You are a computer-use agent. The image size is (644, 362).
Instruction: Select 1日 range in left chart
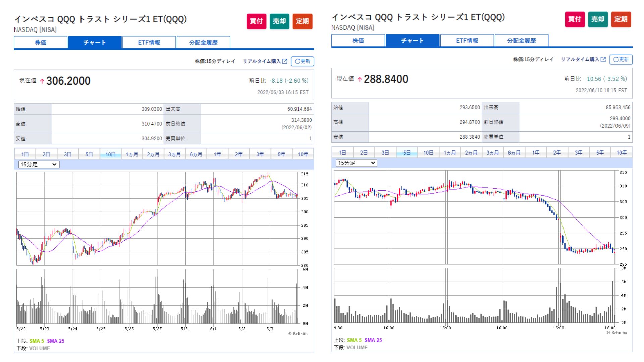25,154
